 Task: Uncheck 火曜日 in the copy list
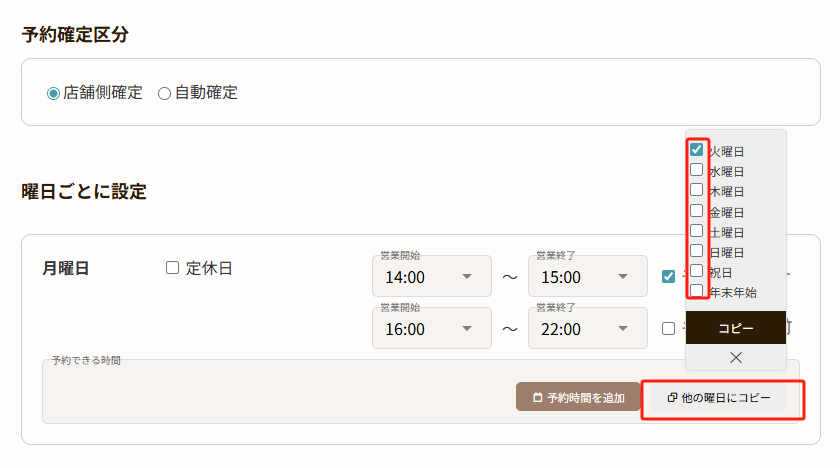[697, 149]
